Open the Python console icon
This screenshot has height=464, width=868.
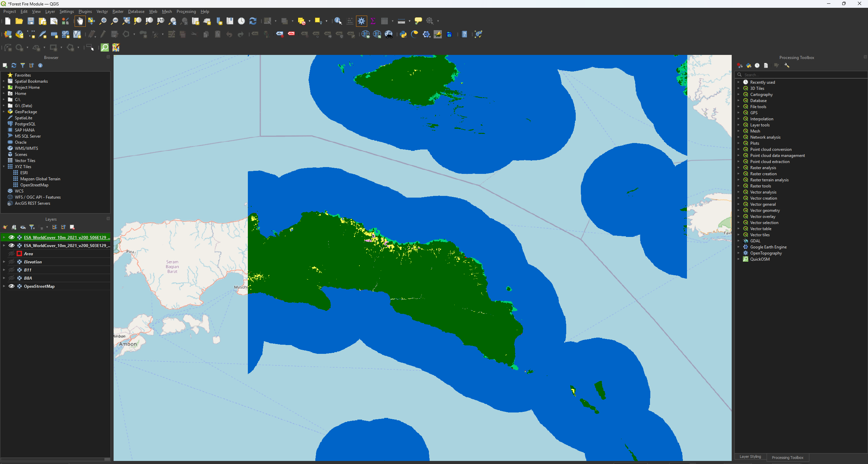pos(403,34)
